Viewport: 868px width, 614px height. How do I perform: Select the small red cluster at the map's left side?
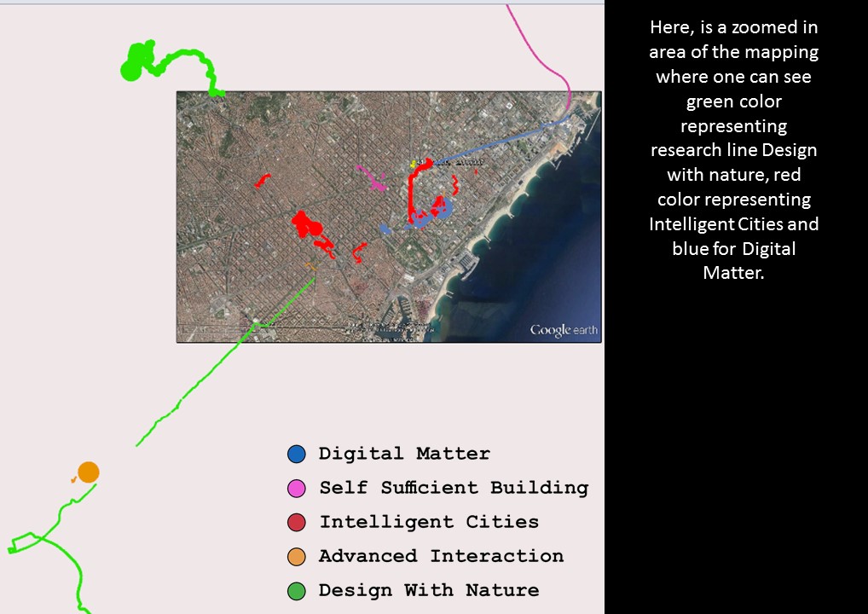(263, 180)
